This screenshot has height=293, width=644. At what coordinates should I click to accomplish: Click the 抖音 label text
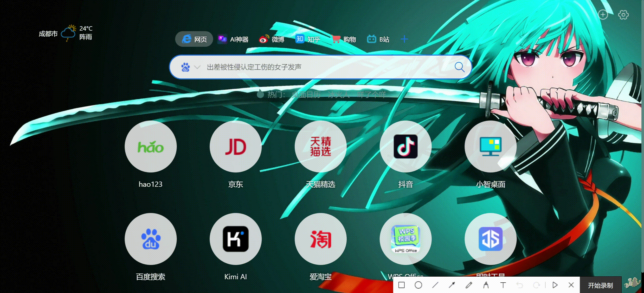(x=405, y=184)
